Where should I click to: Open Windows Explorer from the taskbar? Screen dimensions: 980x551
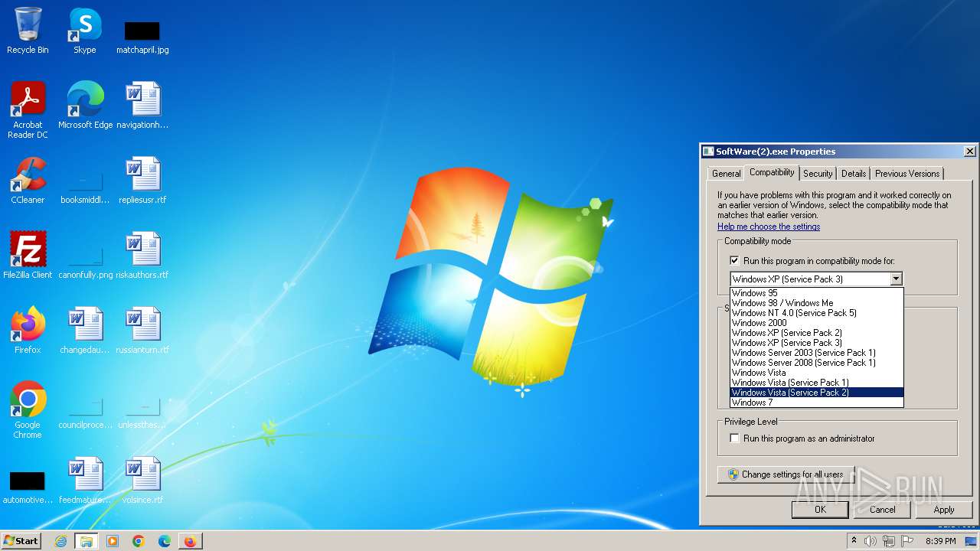click(87, 541)
